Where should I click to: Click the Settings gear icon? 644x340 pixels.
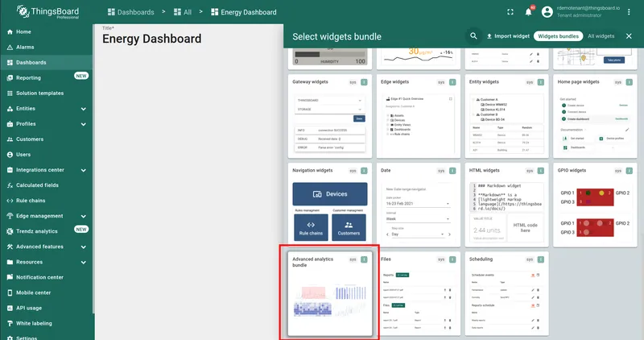tap(10, 338)
